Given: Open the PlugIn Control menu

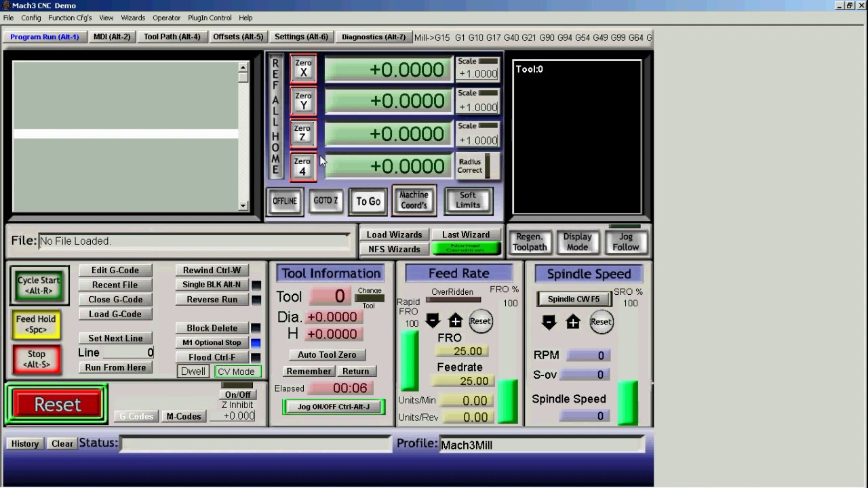Looking at the screenshot, I should [x=210, y=18].
